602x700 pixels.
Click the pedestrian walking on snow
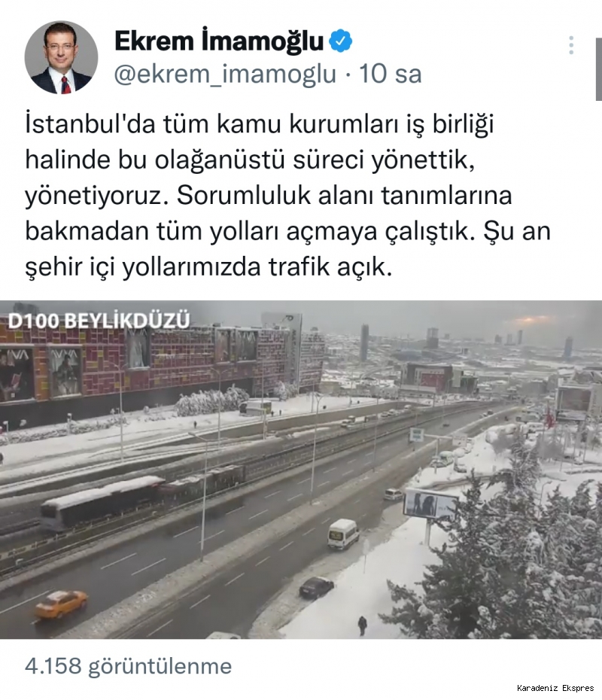[x=363, y=625]
